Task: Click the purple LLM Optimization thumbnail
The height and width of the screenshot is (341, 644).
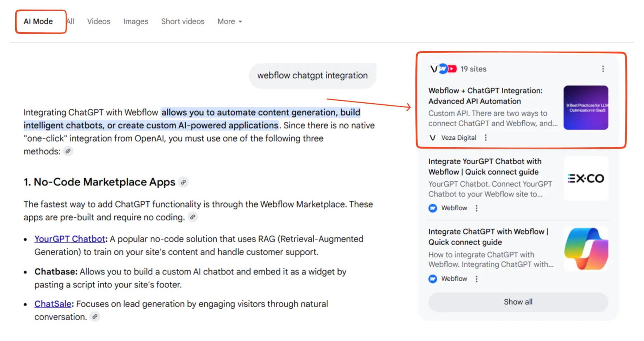Action: tap(586, 108)
